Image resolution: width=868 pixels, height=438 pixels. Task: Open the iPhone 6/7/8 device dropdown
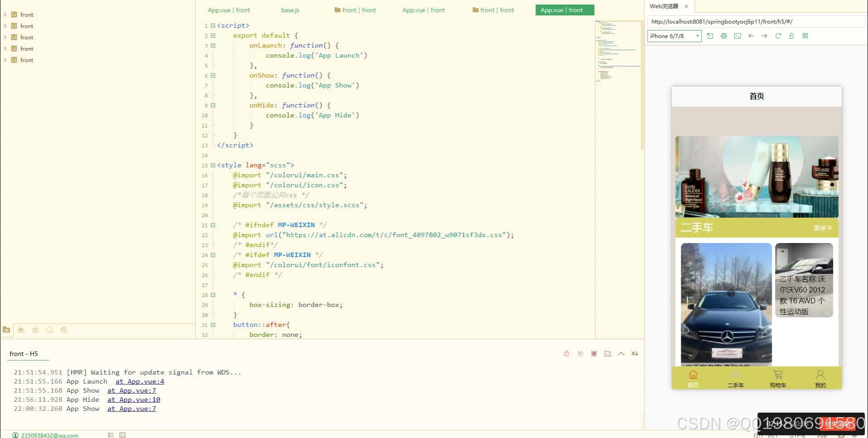[675, 36]
